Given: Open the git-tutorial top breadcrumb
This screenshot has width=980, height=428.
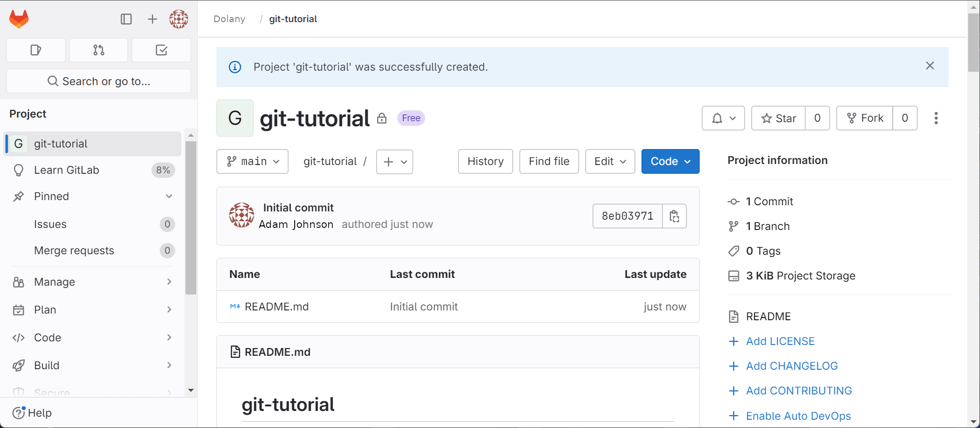Looking at the screenshot, I should [x=293, y=19].
